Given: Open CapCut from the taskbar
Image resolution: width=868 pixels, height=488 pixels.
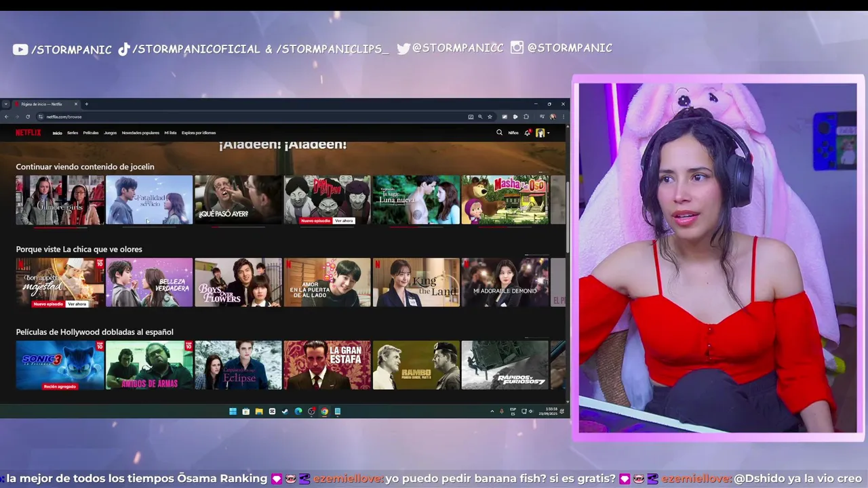Looking at the screenshot, I should (x=272, y=411).
